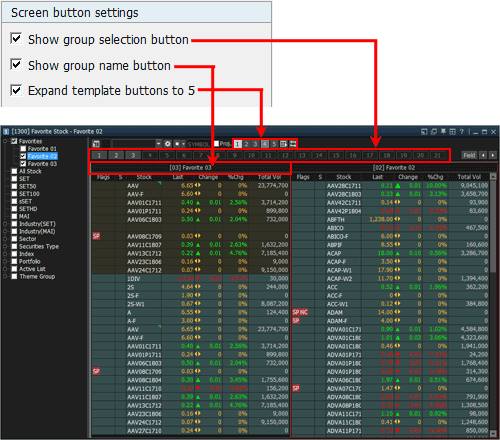The height and width of the screenshot is (440, 500).
Task: Toggle the tree panel icon at toolbar left
Action: (96, 144)
